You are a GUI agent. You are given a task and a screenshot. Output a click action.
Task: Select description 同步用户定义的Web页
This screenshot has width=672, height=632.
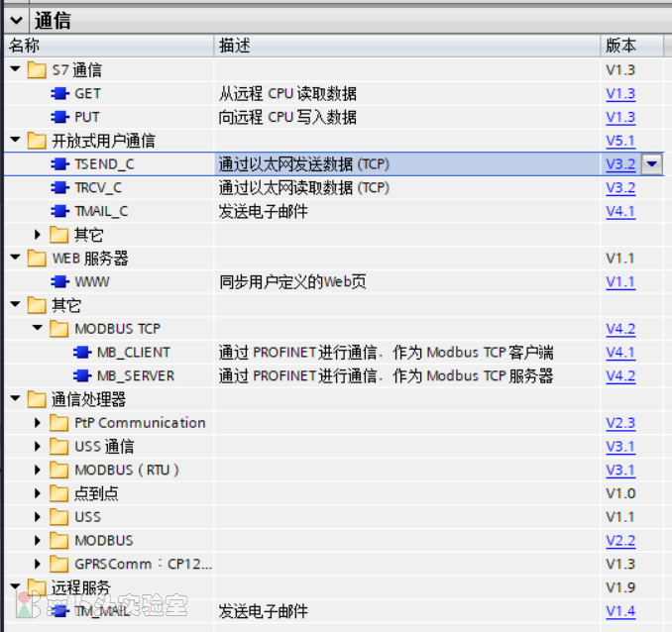tap(292, 282)
